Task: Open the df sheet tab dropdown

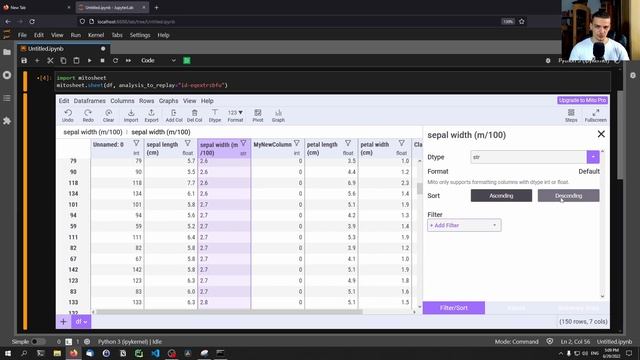Action: pyautogui.click(x=81, y=322)
